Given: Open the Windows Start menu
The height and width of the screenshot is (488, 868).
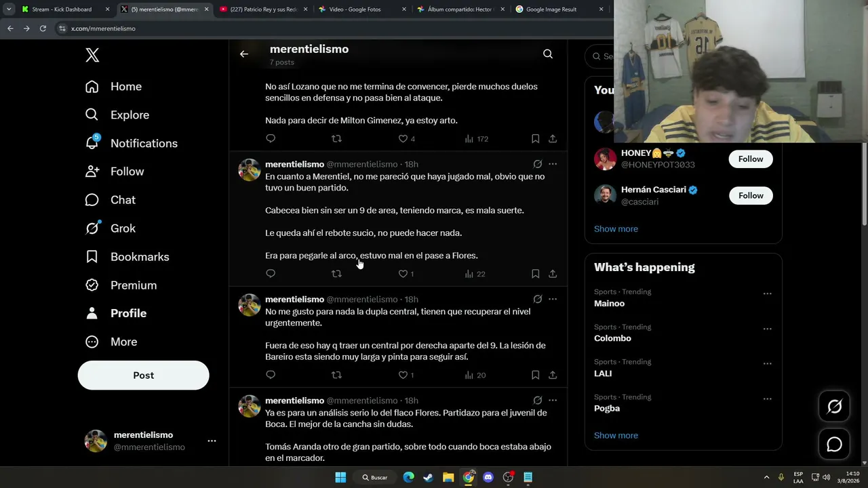Looking at the screenshot, I should 340,477.
